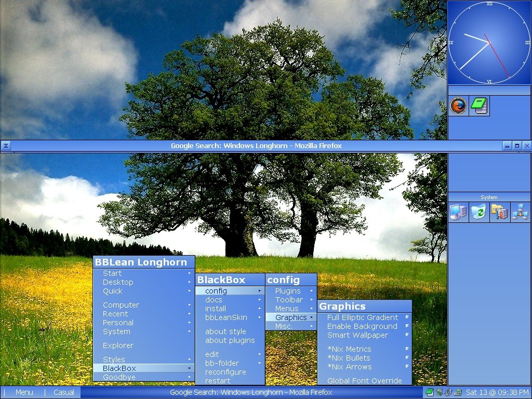The width and height of the screenshot is (532, 399).
Task: Open edit submenu in BlackBox menu
Action: pyautogui.click(x=230, y=354)
